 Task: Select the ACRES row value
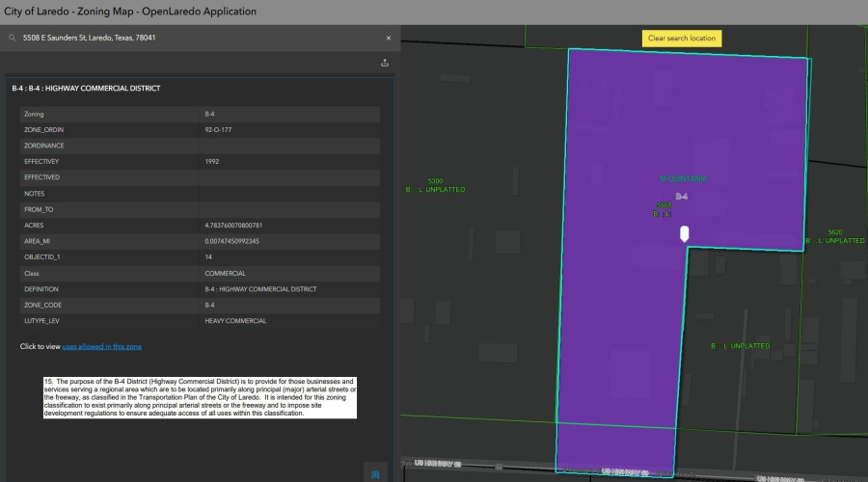(241, 225)
